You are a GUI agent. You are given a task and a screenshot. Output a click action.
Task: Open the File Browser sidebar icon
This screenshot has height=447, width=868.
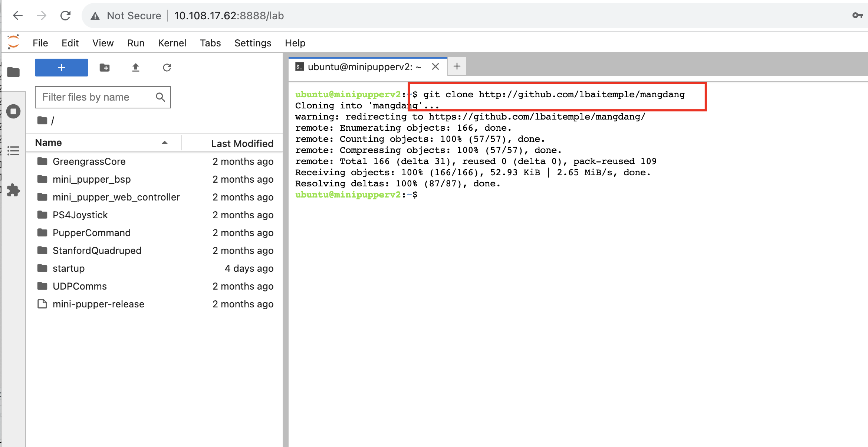[13, 72]
